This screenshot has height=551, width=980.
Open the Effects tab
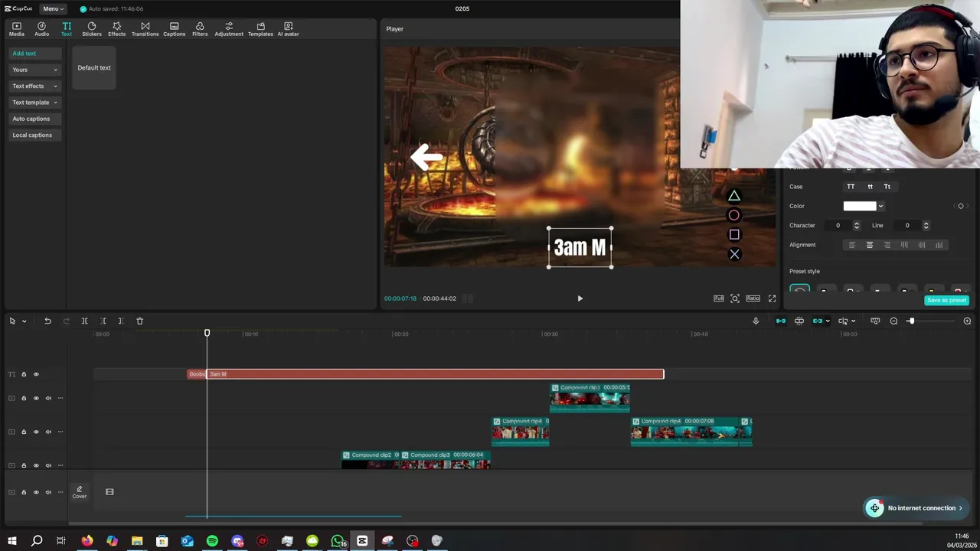pos(116,29)
